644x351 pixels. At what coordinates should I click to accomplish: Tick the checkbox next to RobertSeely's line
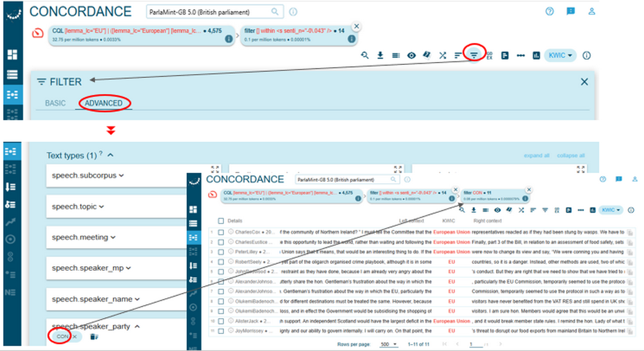pos(221,262)
